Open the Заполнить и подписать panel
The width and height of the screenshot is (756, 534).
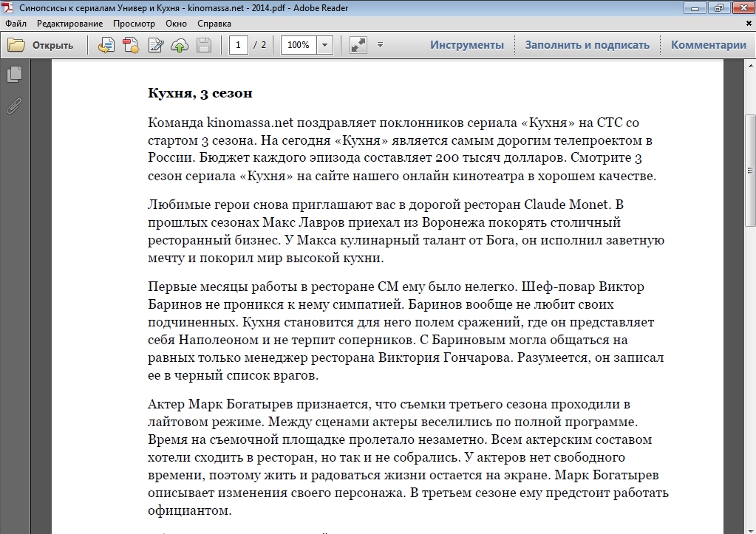tap(587, 45)
